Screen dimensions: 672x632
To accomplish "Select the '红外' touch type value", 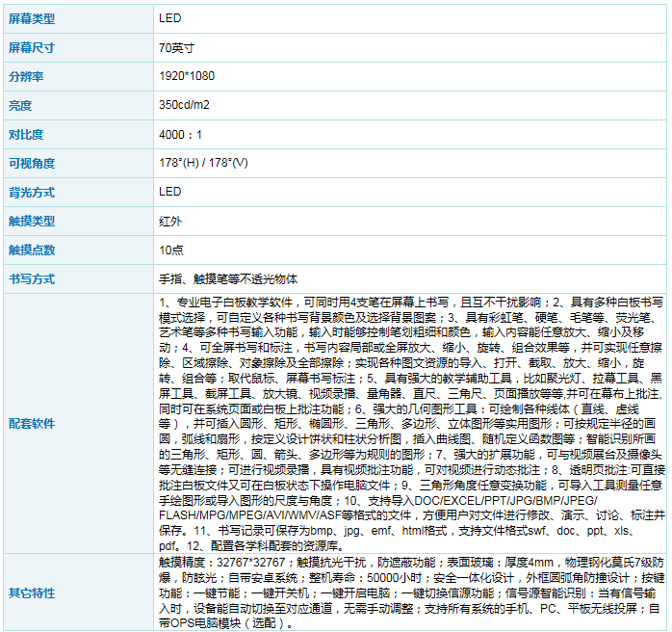I will click(x=170, y=222).
